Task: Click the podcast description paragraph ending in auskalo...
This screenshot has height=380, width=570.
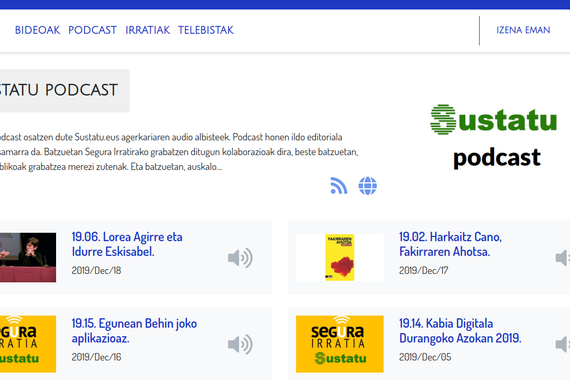Action: [179, 152]
